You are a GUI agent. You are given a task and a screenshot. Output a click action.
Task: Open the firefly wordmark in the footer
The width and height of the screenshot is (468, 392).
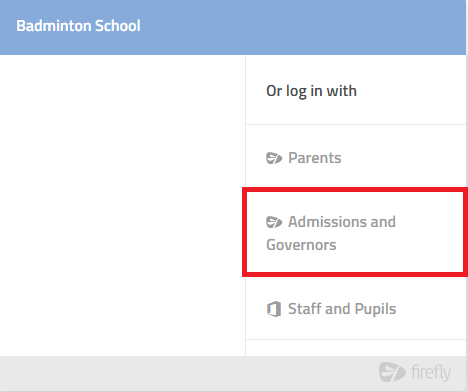click(431, 372)
